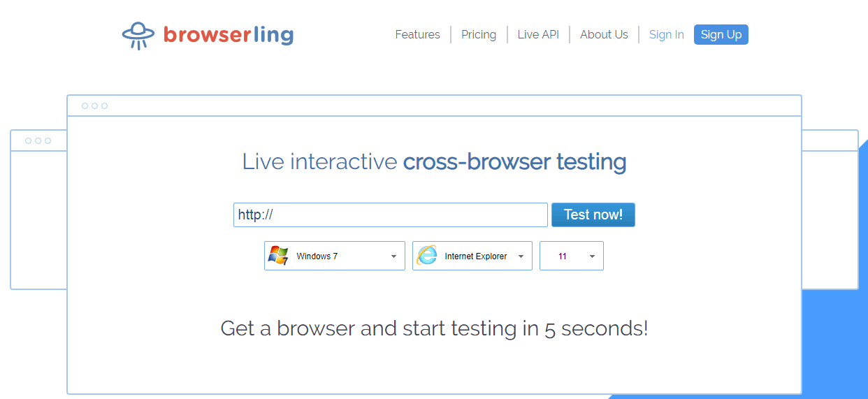The height and width of the screenshot is (399, 868).
Task: Visit the About Us page
Action: click(604, 34)
